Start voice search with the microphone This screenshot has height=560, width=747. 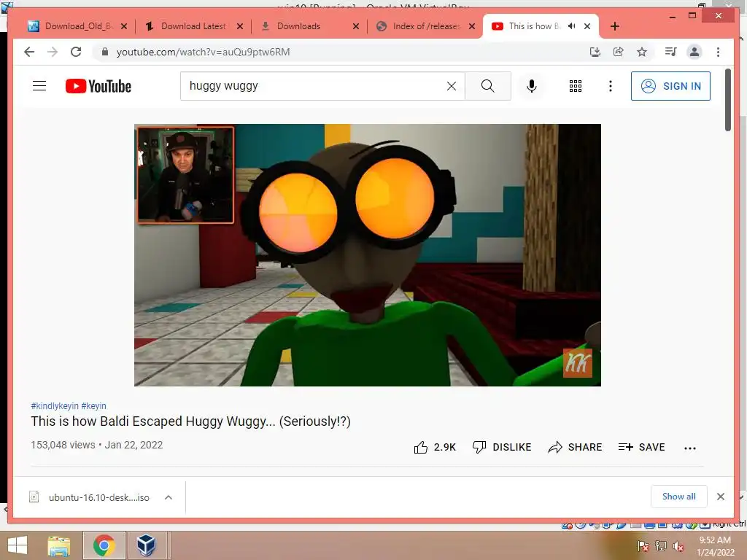point(532,86)
